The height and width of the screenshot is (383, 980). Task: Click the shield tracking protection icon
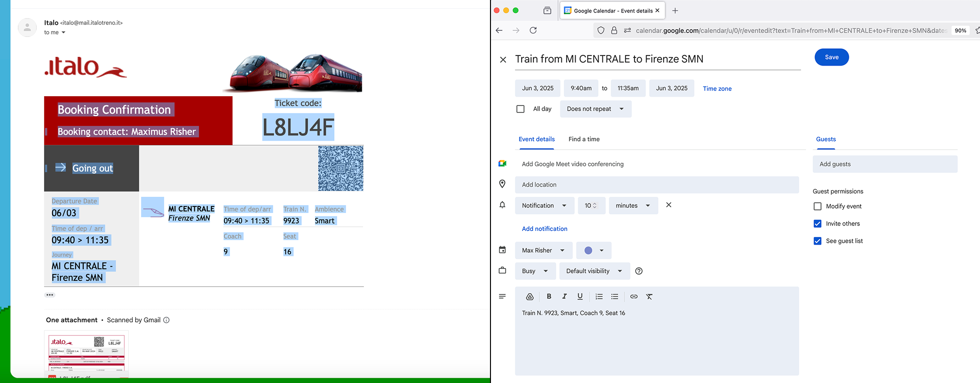coord(601,30)
